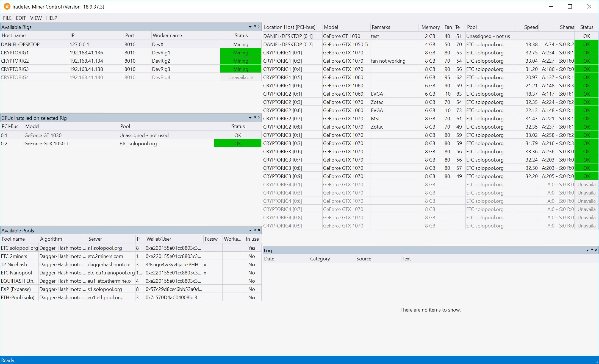Pin the GPUs installed on selected Rig panel
599x364 pixels.
255,117
